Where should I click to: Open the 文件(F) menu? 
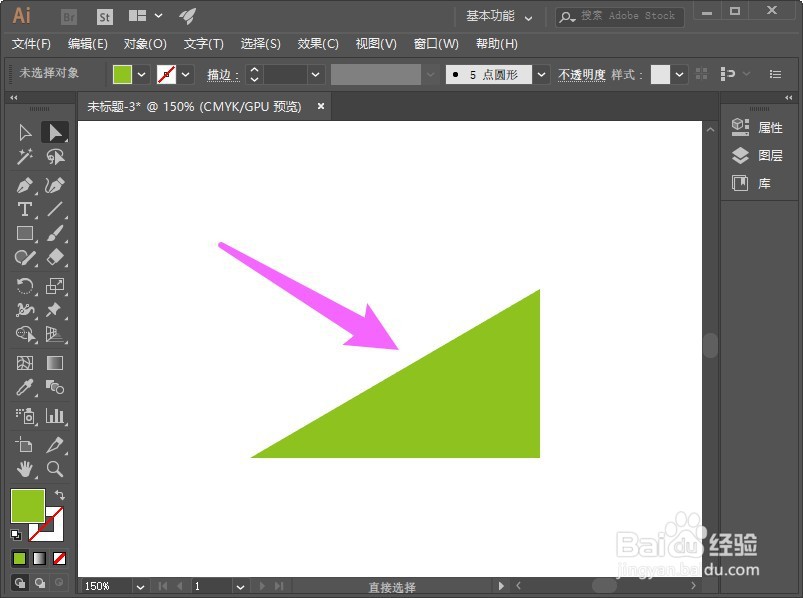[x=31, y=44]
